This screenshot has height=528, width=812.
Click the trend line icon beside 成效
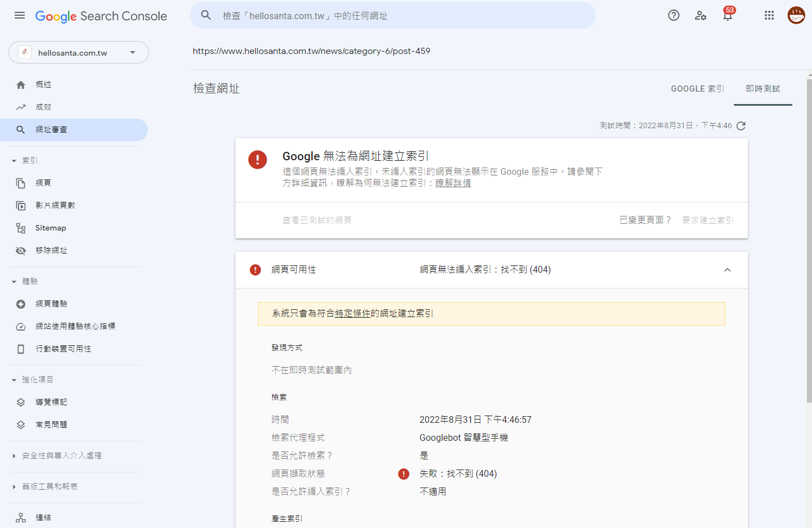pyautogui.click(x=21, y=107)
